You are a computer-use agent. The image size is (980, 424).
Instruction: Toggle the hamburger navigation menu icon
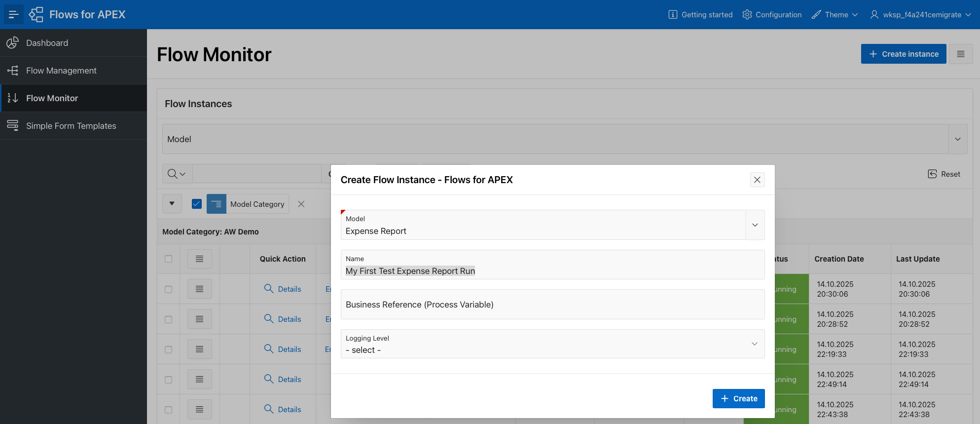point(14,14)
